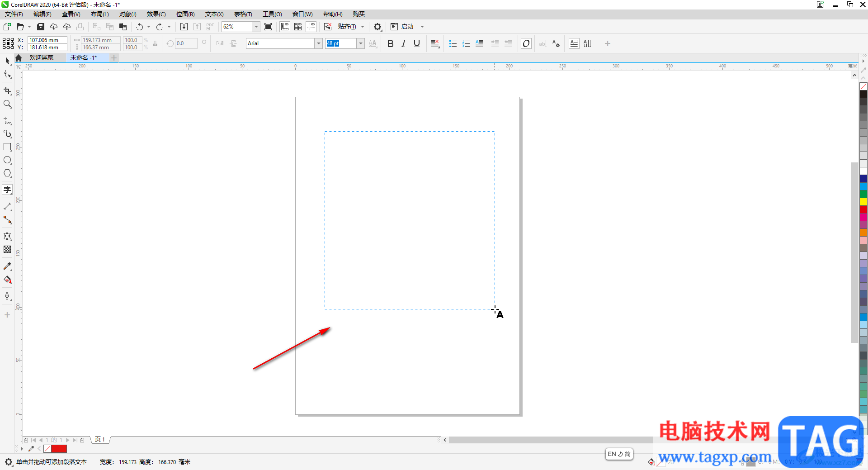Select the Zoom magnifier tool
Viewport: 868px width, 470px height.
point(7,104)
